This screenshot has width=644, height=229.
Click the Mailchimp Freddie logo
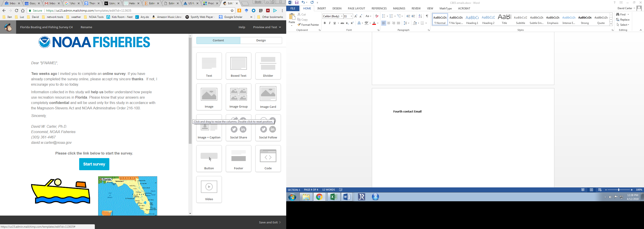(8, 27)
